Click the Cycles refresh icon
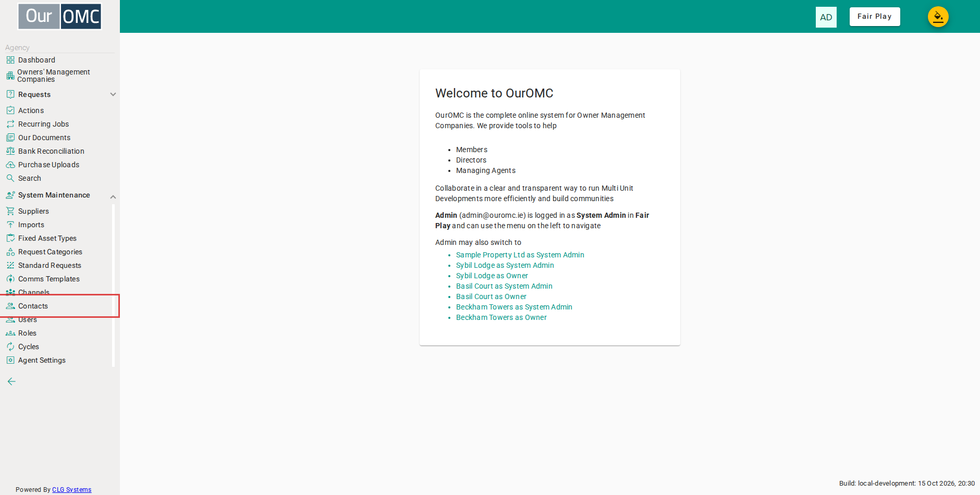The width and height of the screenshot is (980, 495). (x=10, y=346)
